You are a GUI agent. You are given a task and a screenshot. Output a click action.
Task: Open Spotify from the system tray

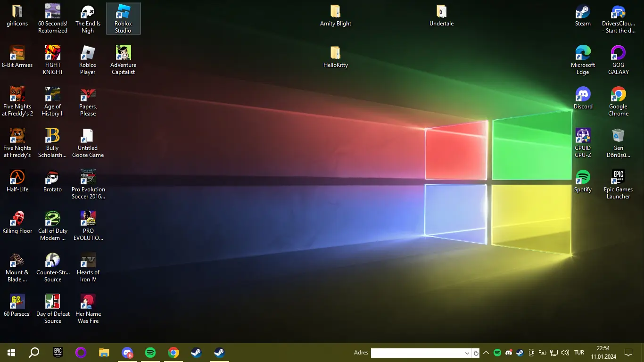coord(497,353)
